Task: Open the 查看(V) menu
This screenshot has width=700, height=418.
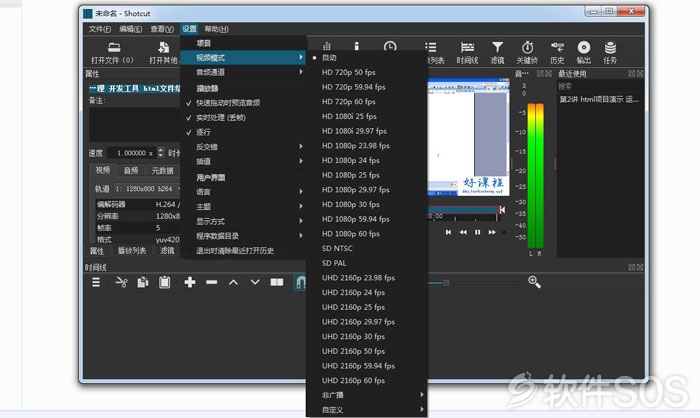Action: [162, 29]
